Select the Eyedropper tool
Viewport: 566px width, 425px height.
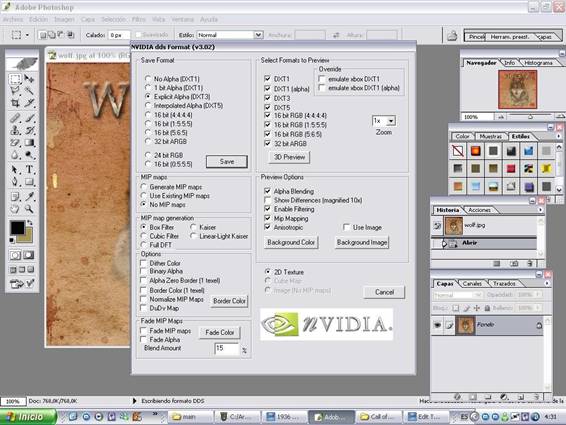coord(29,196)
